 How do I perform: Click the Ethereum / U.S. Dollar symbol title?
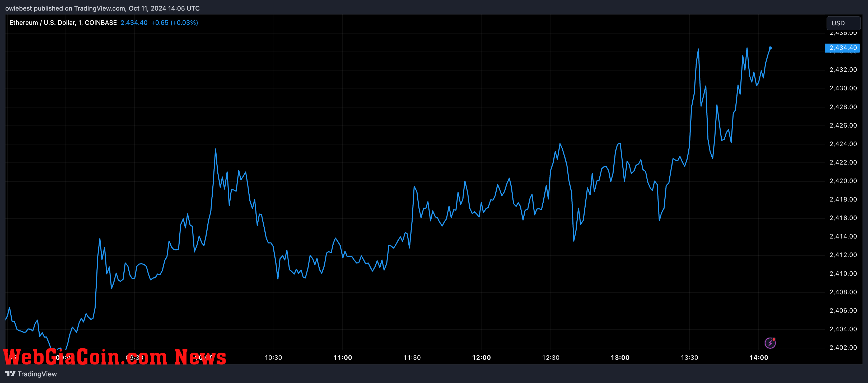pyautogui.click(x=63, y=22)
